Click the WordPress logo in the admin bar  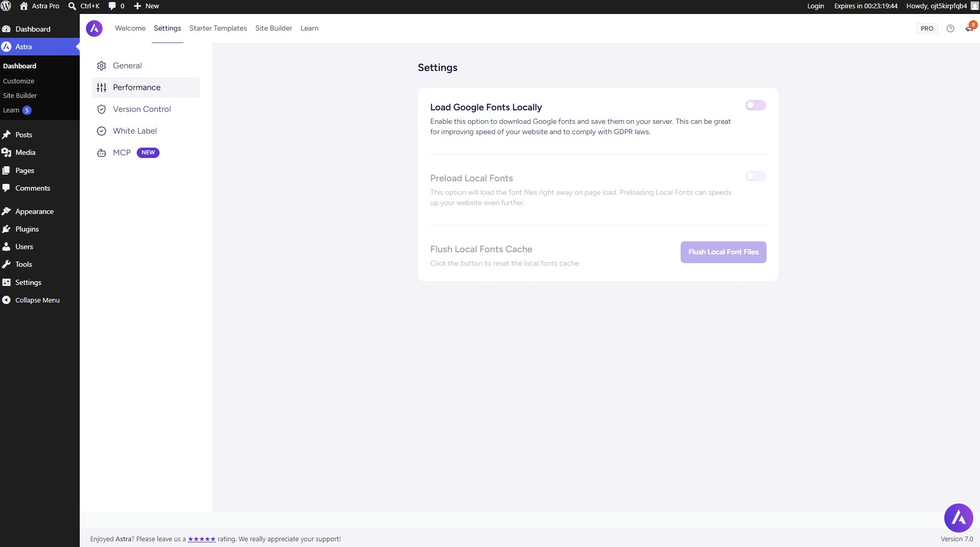click(6, 6)
